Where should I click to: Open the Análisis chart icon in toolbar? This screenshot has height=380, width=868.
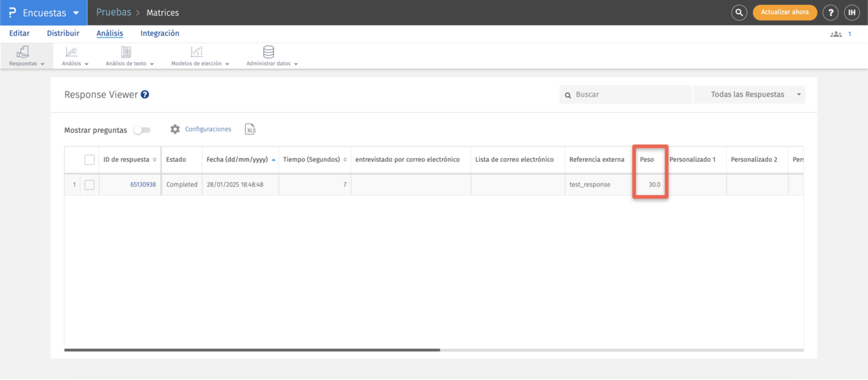pos(72,52)
